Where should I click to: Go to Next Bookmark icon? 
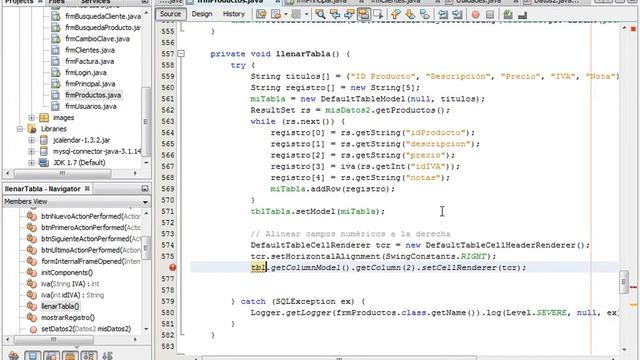click(x=410, y=15)
